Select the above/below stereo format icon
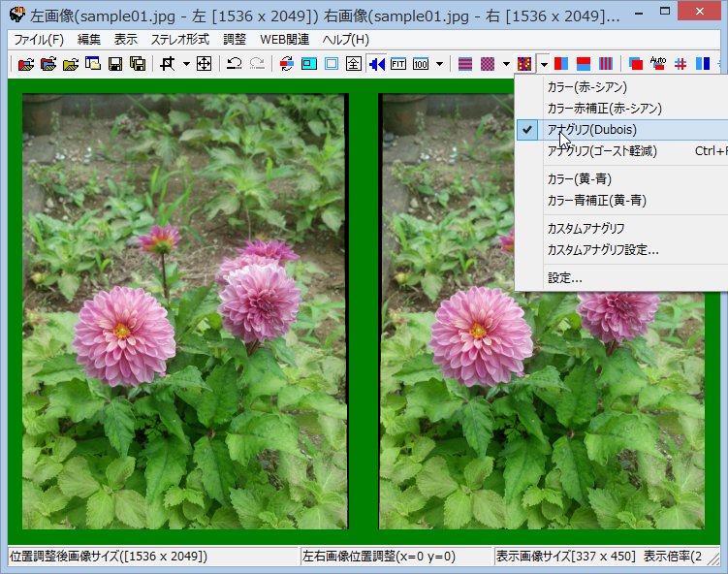This screenshot has width=728, height=574. (x=584, y=64)
